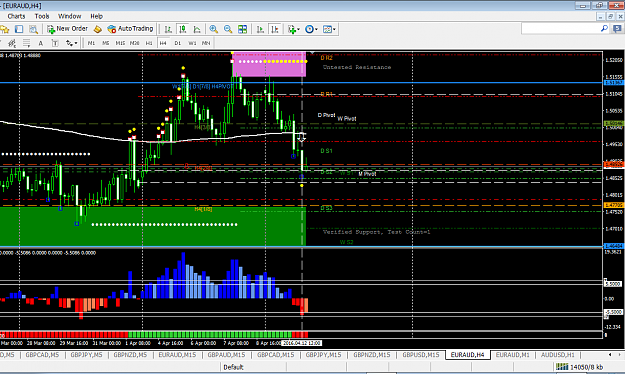Switch to the GBPAUD,M15 chart tab
Screen dimensions: 625x374
pos(226,354)
